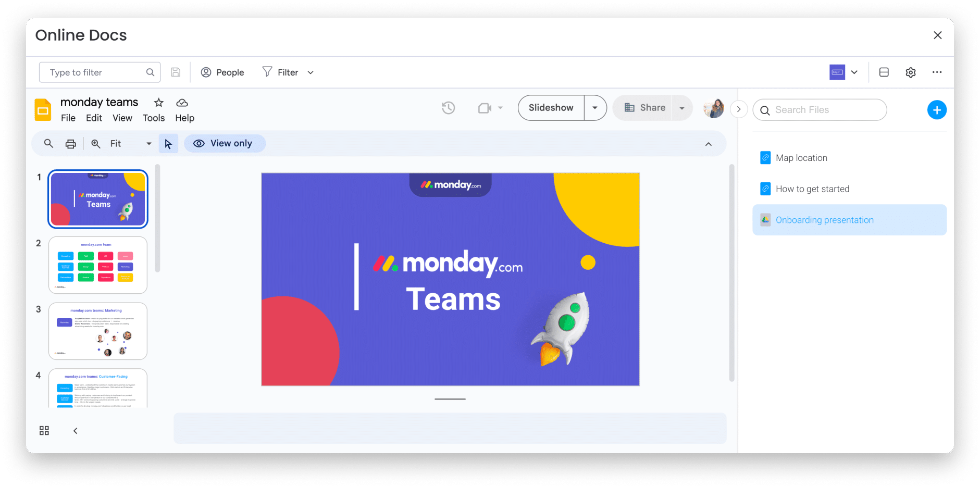Click the print icon
This screenshot has width=980, height=487.
71,144
